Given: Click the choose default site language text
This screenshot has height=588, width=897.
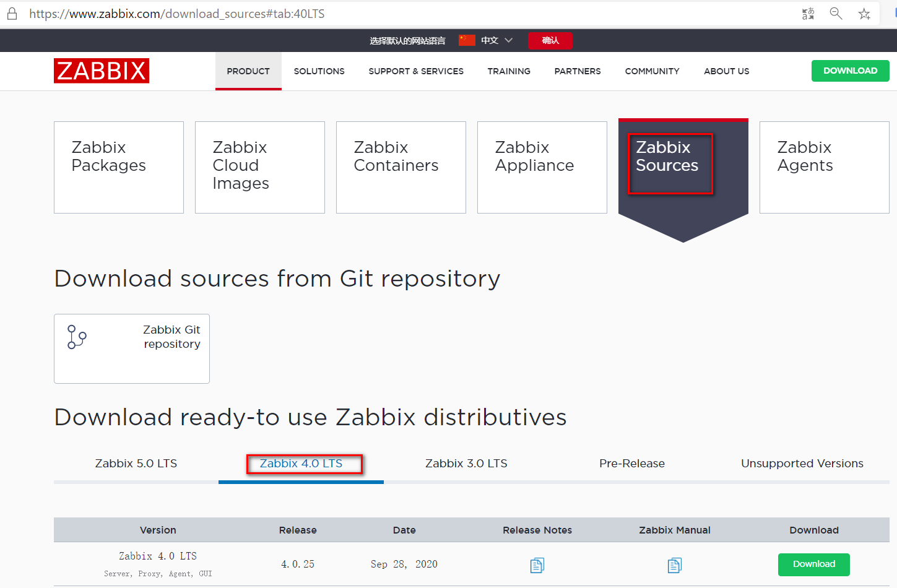Looking at the screenshot, I should [x=407, y=41].
